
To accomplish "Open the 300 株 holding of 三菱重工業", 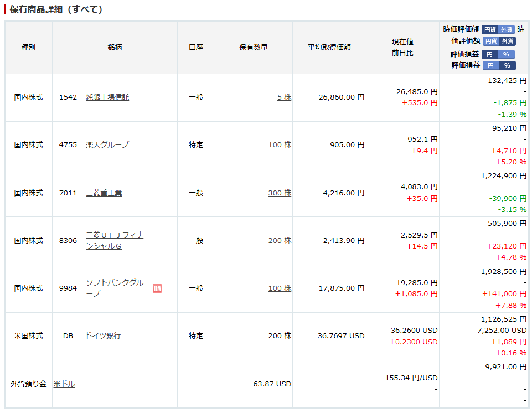I will coord(280,193).
